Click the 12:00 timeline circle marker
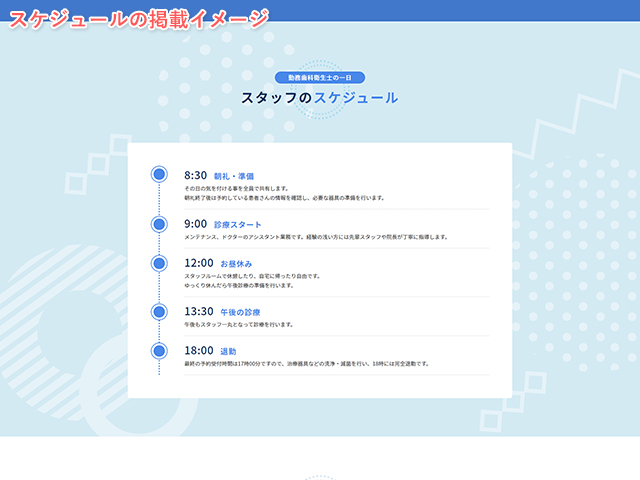Image resolution: width=640 pixels, height=480 pixels. point(159,263)
